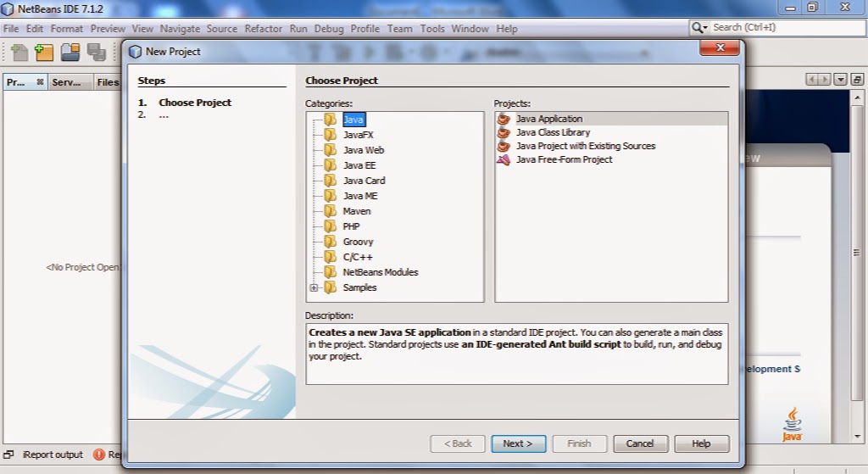Viewport: 868px width, 474px height.
Task: Open the Tools menu
Action: point(431,28)
